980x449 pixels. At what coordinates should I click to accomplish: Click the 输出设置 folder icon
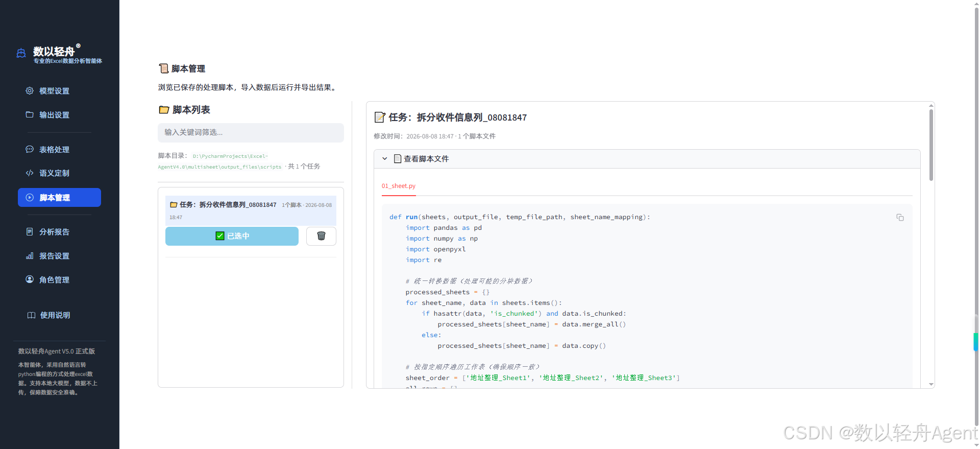[30, 114]
